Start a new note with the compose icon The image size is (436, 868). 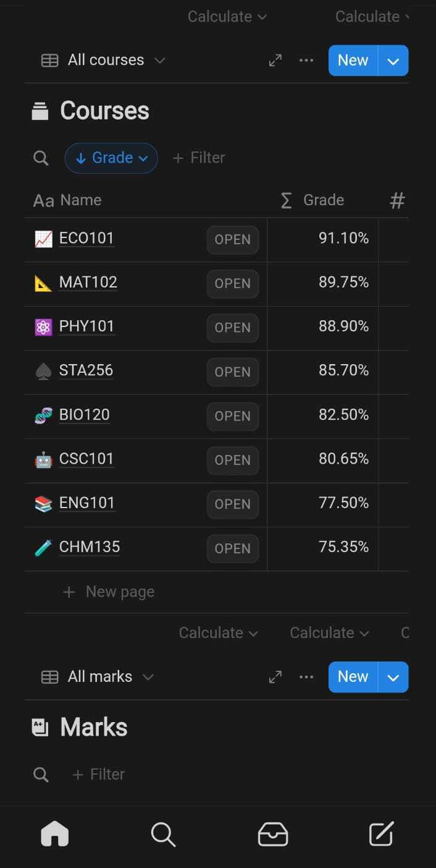tap(381, 834)
